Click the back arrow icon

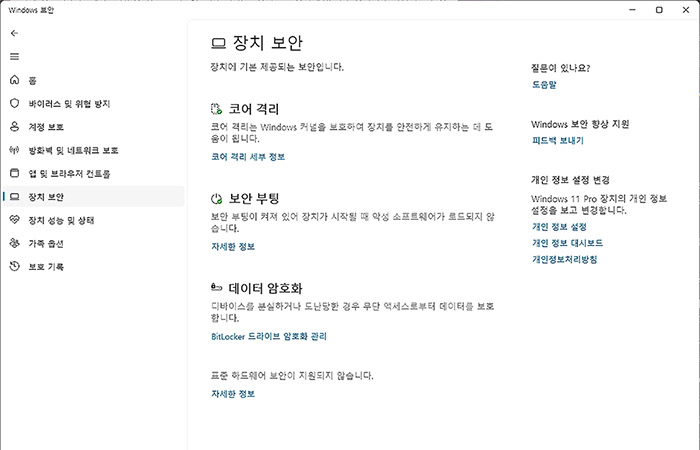[x=14, y=34]
